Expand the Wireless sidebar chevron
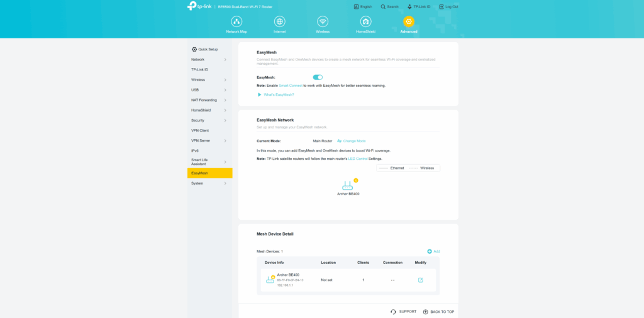The height and width of the screenshot is (318, 644). tap(225, 80)
